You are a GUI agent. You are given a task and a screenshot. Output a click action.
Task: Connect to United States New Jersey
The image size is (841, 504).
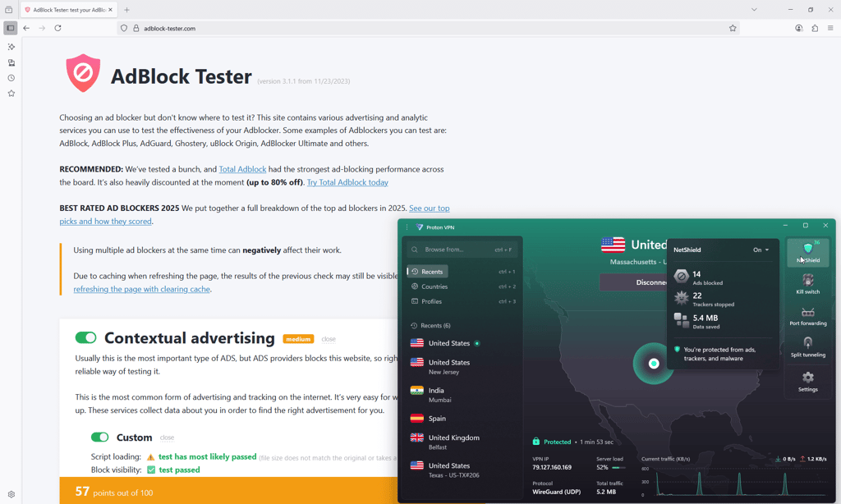tap(462, 367)
